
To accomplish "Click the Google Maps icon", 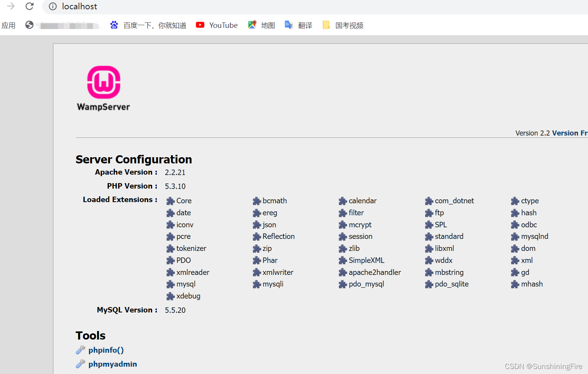I will [x=252, y=25].
